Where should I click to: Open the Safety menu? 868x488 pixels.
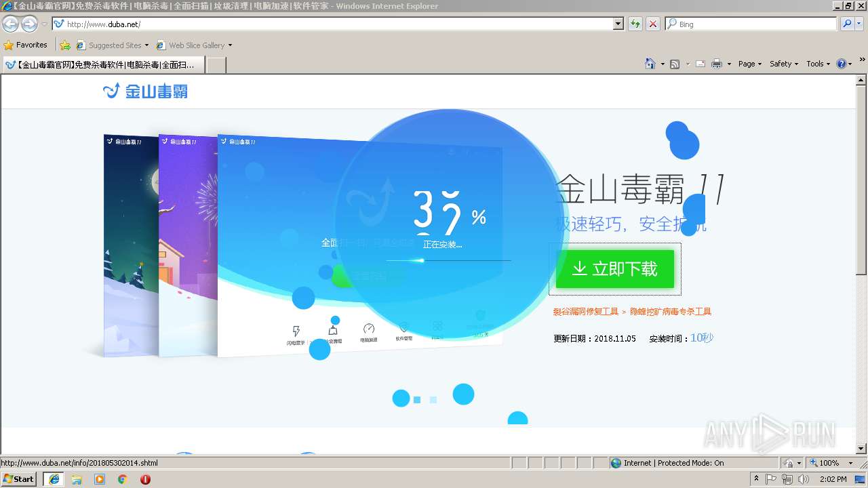[x=783, y=64]
